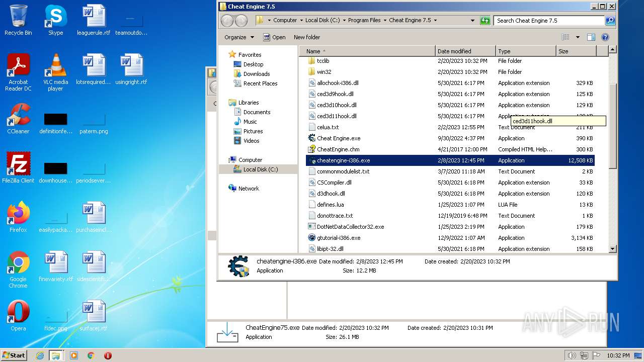Click the Forward navigation arrow in Explorer
The height and width of the screenshot is (362, 644).
click(242, 21)
